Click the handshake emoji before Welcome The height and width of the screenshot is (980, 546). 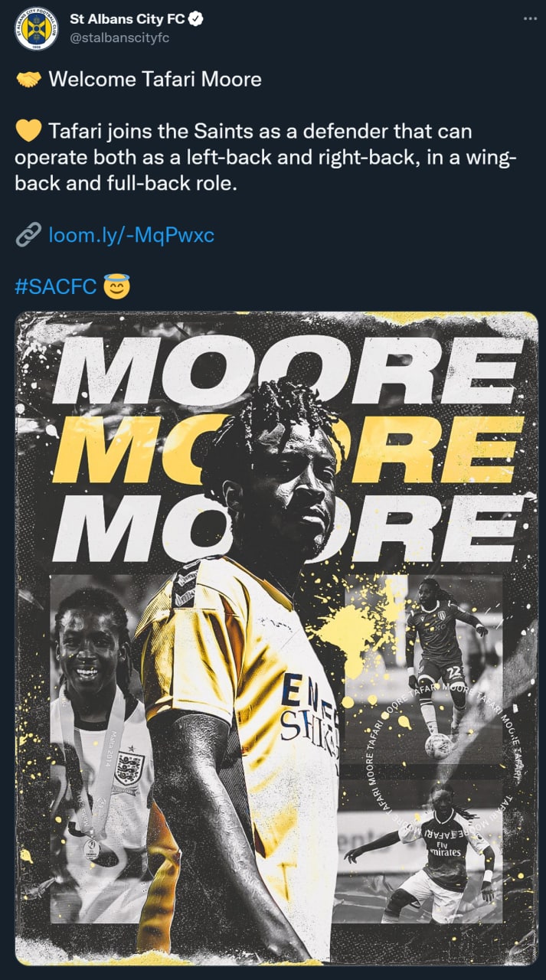point(29,79)
